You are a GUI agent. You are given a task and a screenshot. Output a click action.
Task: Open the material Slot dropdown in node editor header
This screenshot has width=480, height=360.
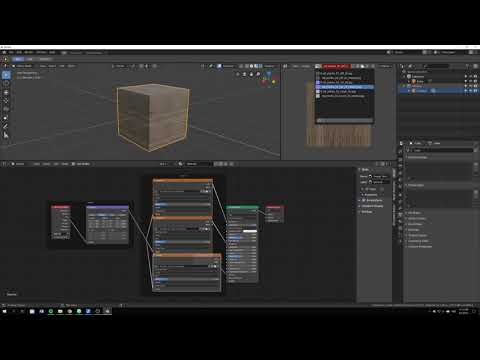click(165, 164)
